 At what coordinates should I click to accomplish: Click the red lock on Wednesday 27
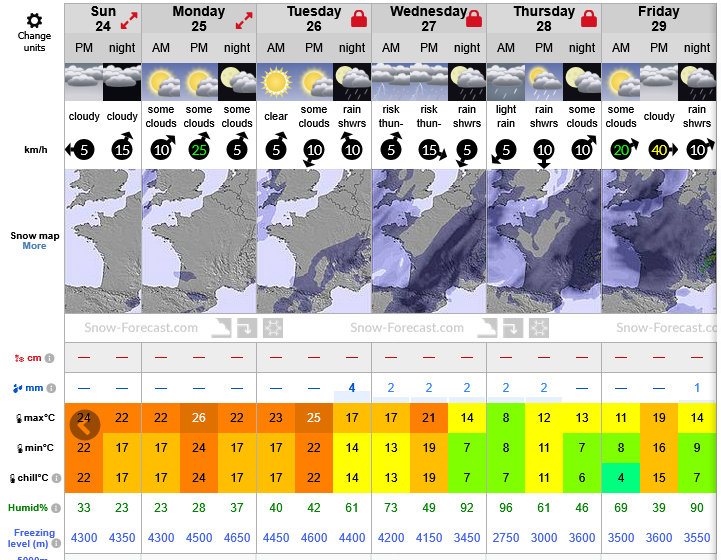[x=474, y=19]
